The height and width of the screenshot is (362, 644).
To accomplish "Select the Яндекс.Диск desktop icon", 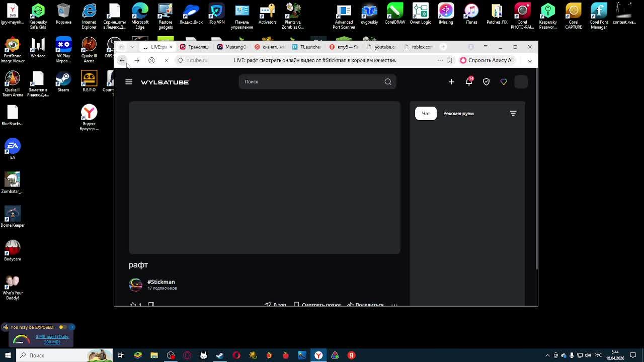I will pos(191,14).
